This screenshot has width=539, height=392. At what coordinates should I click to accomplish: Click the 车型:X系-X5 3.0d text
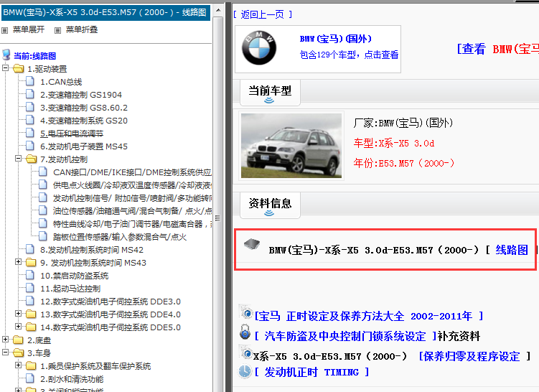pyautogui.click(x=394, y=143)
